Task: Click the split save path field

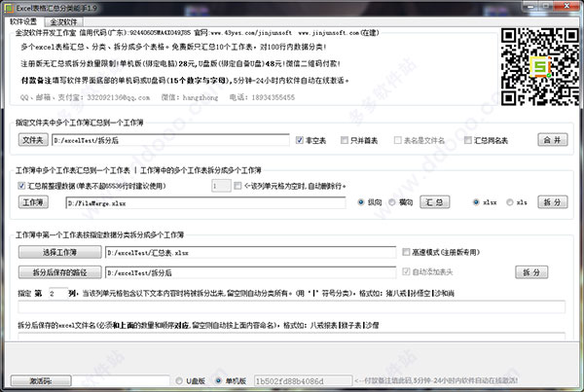Action: coord(251,273)
